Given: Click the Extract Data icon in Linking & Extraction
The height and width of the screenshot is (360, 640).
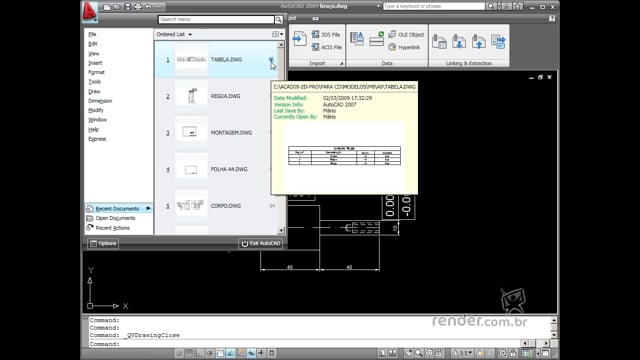Looking at the screenshot, I should pos(498,41).
